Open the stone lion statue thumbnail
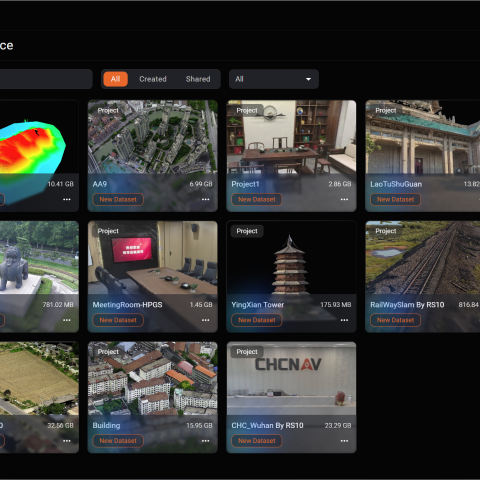 [x=39, y=257]
